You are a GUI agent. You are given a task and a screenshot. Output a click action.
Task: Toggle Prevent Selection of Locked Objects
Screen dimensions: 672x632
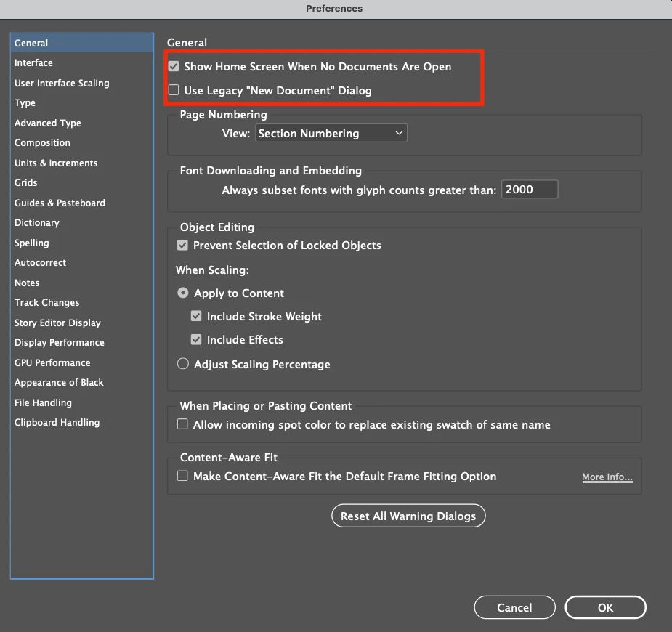[182, 245]
